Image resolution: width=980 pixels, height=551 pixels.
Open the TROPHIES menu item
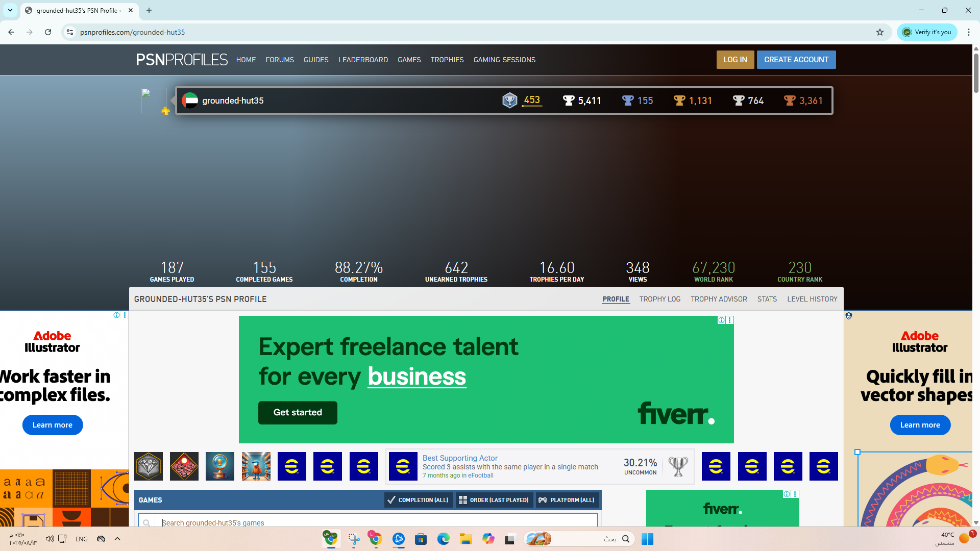coord(447,60)
